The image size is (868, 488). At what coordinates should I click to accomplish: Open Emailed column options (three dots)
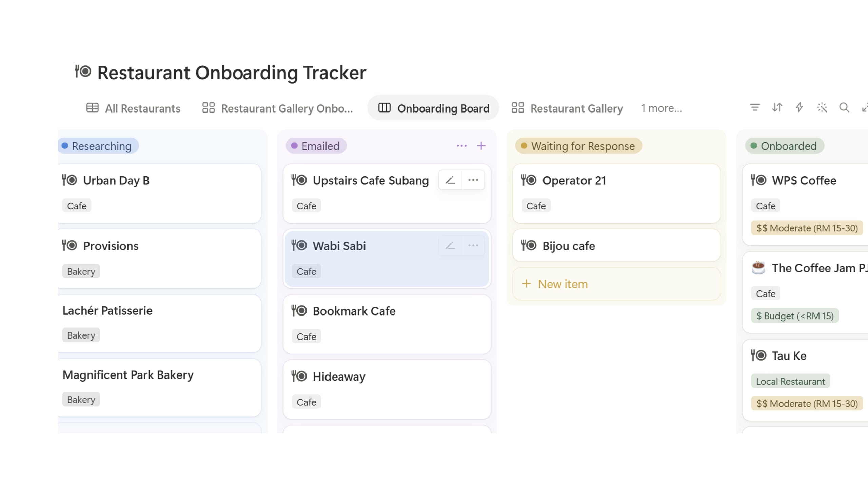tap(461, 146)
